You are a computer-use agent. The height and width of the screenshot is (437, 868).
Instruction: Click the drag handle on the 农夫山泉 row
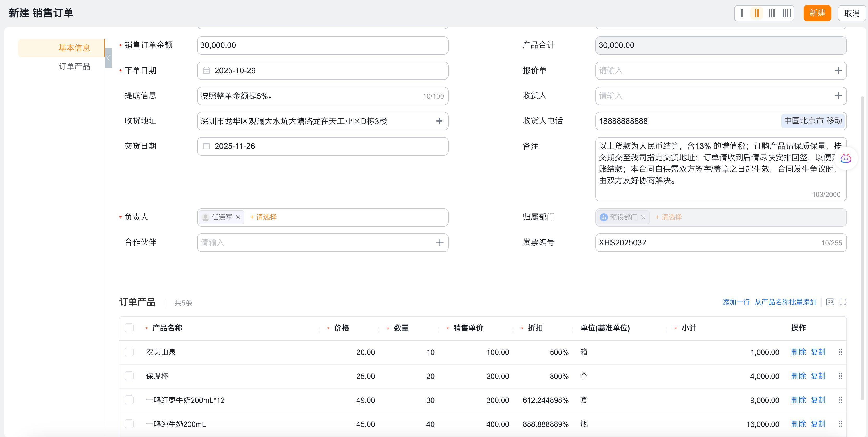coord(840,352)
